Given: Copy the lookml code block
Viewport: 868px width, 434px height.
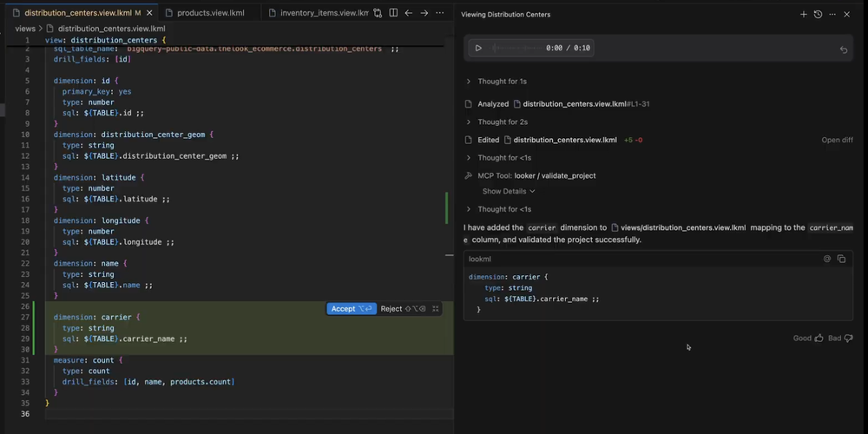Looking at the screenshot, I should (x=841, y=259).
